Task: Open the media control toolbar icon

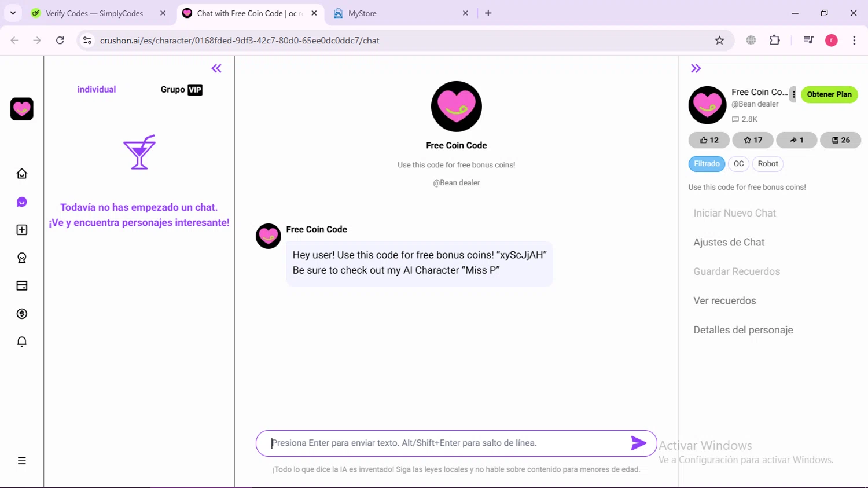Action: click(x=808, y=41)
